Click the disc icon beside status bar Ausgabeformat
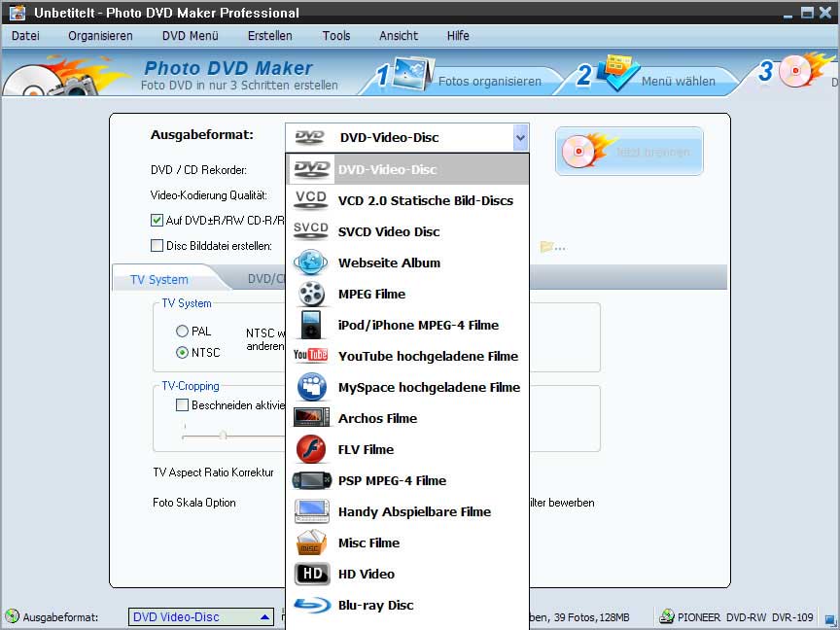 tap(12, 616)
